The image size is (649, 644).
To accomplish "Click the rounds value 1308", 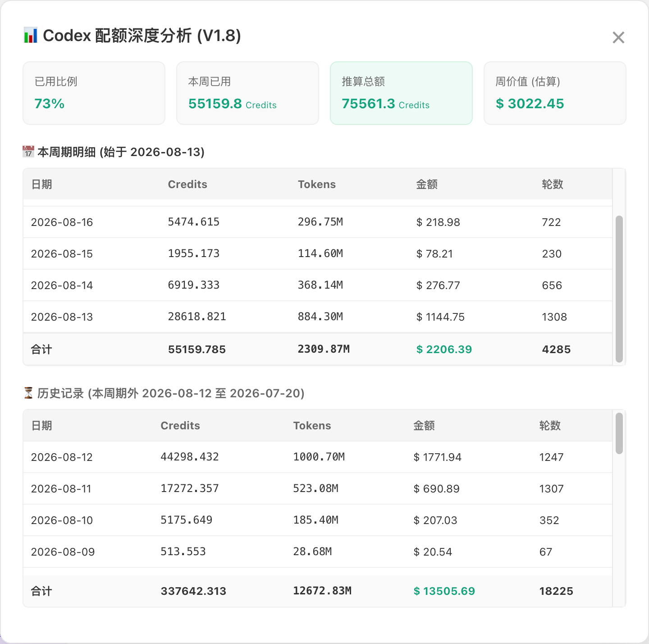I will pos(554,317).
